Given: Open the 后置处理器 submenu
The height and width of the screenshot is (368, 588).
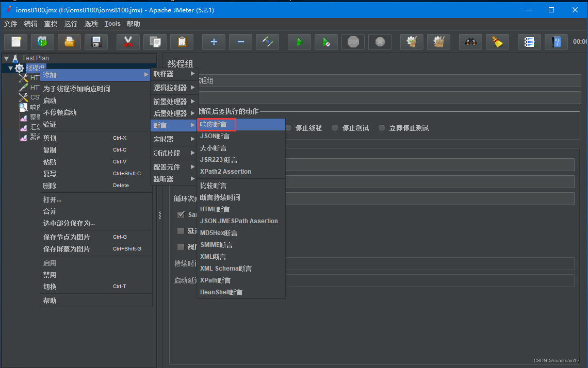Looking at the screenshot, I should (x=174, y=113).
